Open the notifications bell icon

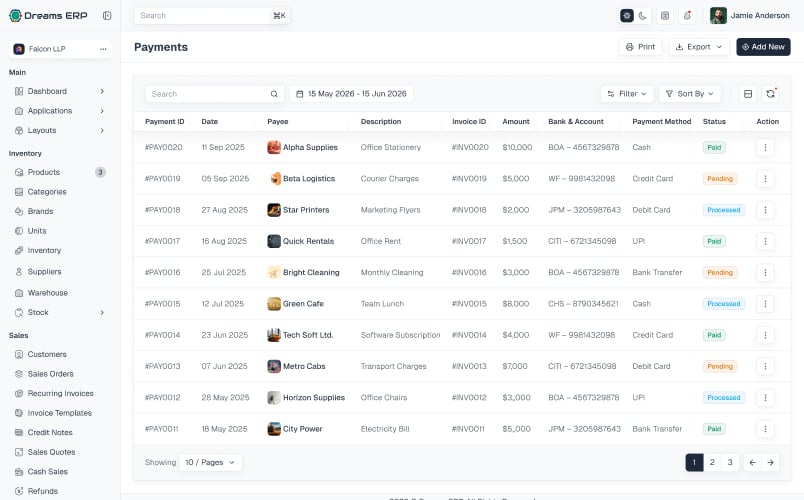[687, 15]
